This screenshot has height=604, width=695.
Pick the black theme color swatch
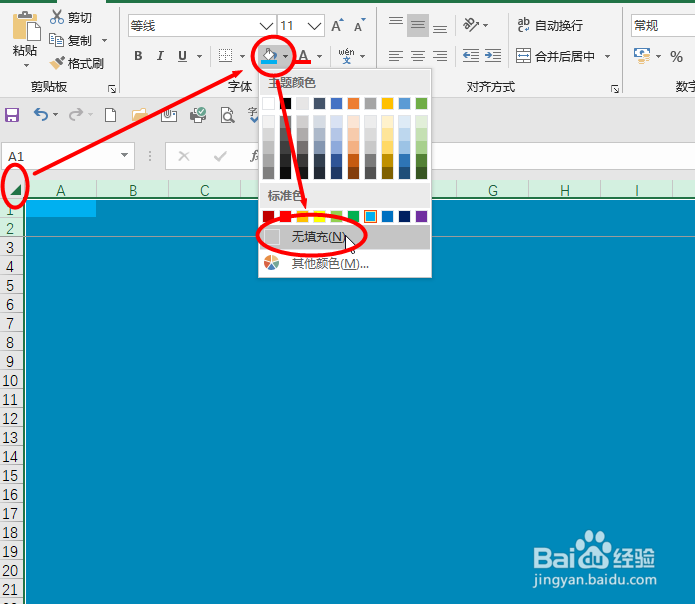pos(285,104)
